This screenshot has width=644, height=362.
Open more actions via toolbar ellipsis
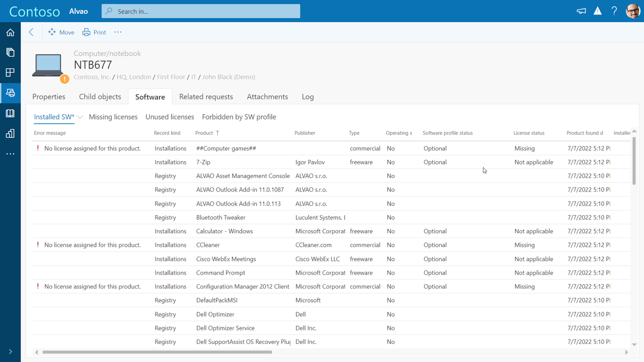pyautogui.click(x=118, y=32)
